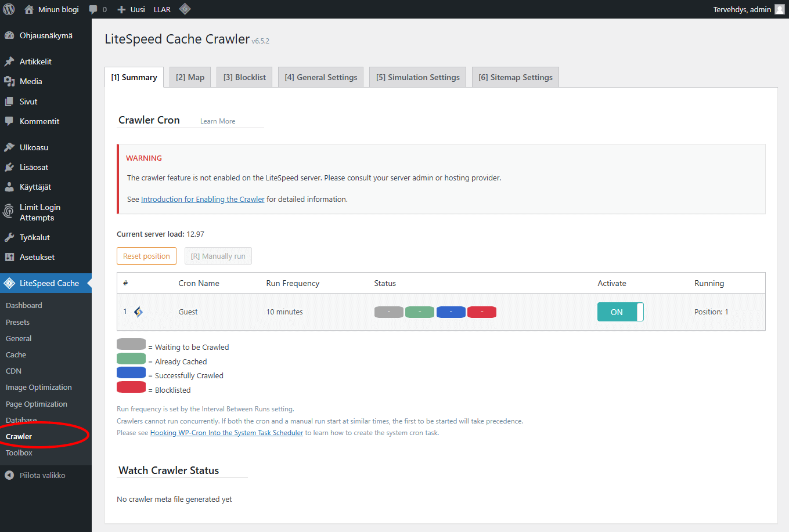Open the [4] General Settings tab

(321, 77)
